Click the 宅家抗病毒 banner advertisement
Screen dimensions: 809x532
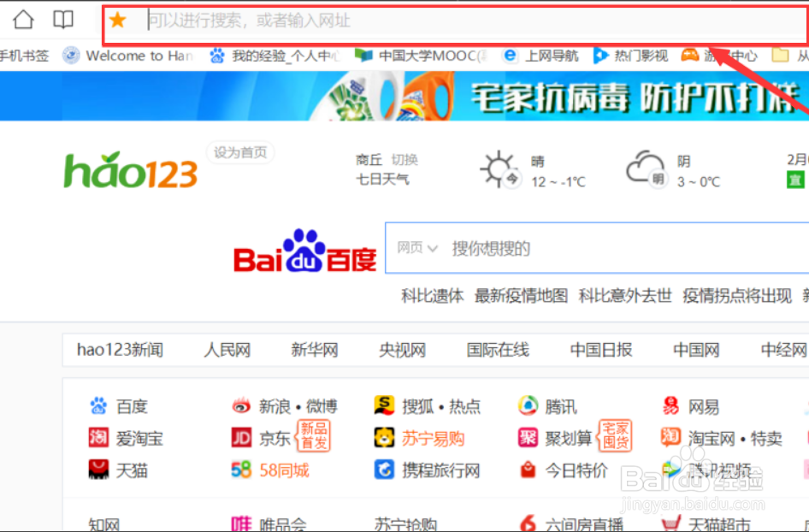pos(404,96)
